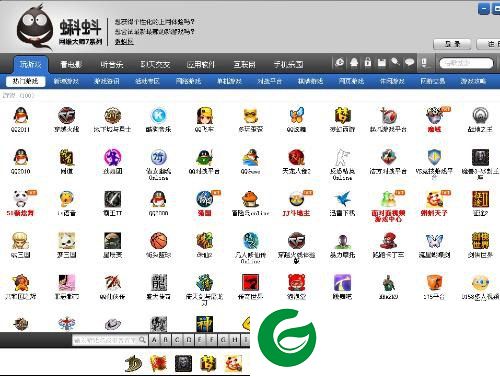
Task: Click the QQ bell toolbar icon
Action: coord(354,62)
